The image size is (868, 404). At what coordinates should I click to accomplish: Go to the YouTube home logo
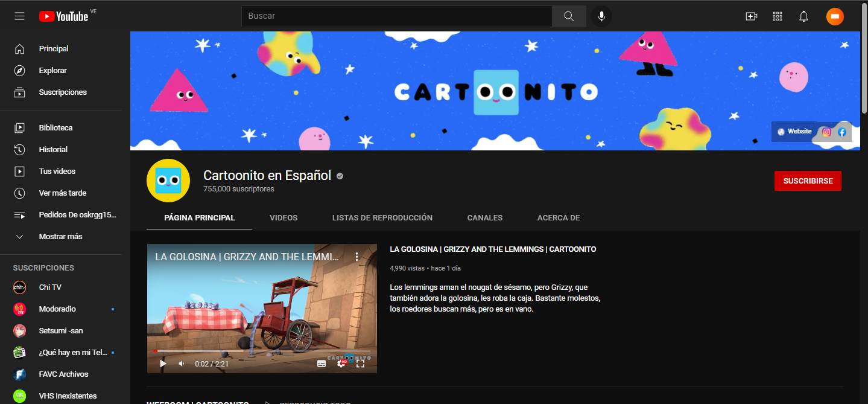(x=63, y=16)
